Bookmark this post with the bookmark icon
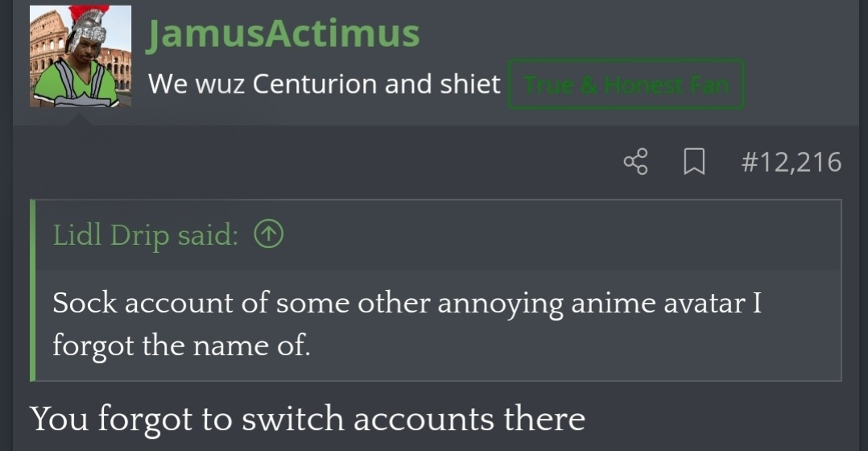 (694, 163)
